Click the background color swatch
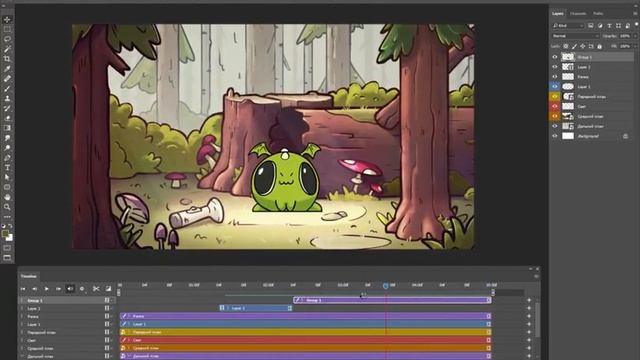Screen dimensions: 640x360 click(x=10, y=238)
